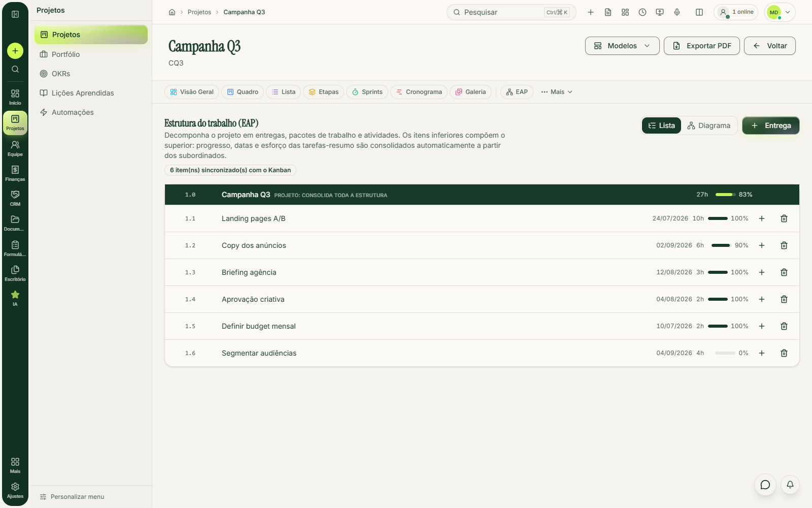This screenshot has height=508, width=812.
Task: Select the Briefing agência row name
Action: point(249,272)
